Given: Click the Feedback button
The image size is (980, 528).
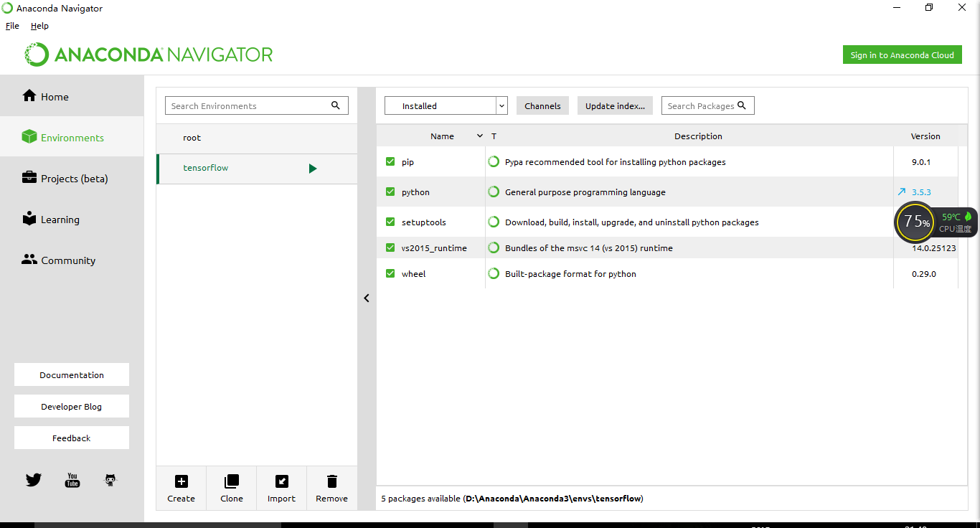Looking at the screenshot, I should [72, 438].
